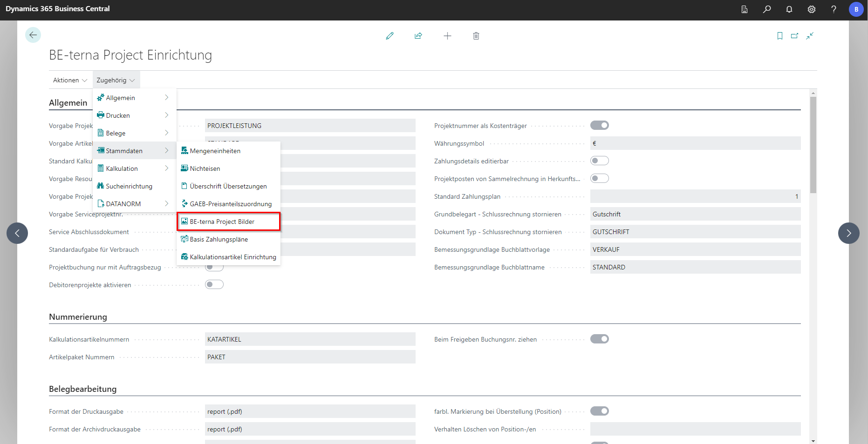Expand the Kalkulation submenu

coord(134,168)
